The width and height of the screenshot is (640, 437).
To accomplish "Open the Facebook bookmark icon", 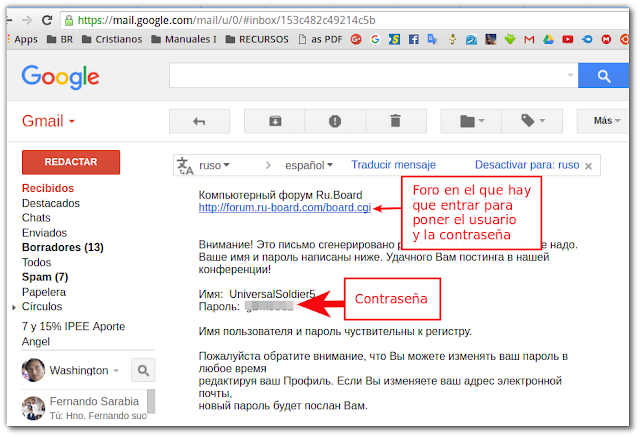I will pyautogui.click(x=413, y=39).
